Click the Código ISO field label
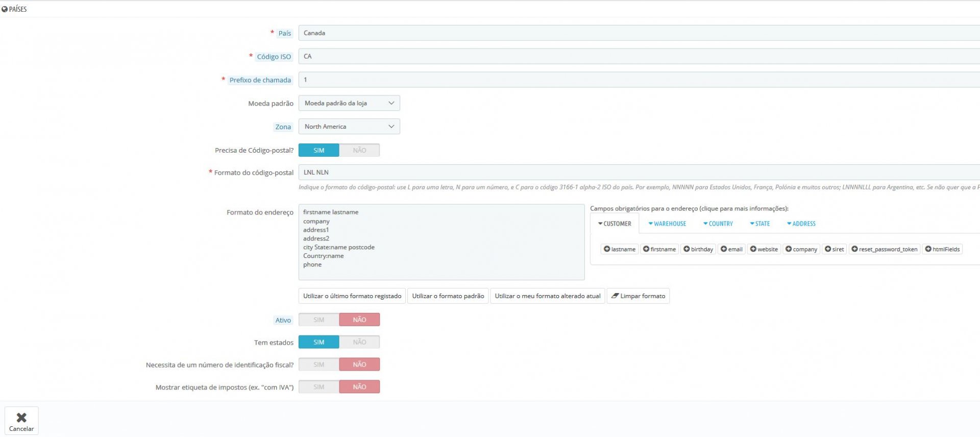 pos(274,57)
